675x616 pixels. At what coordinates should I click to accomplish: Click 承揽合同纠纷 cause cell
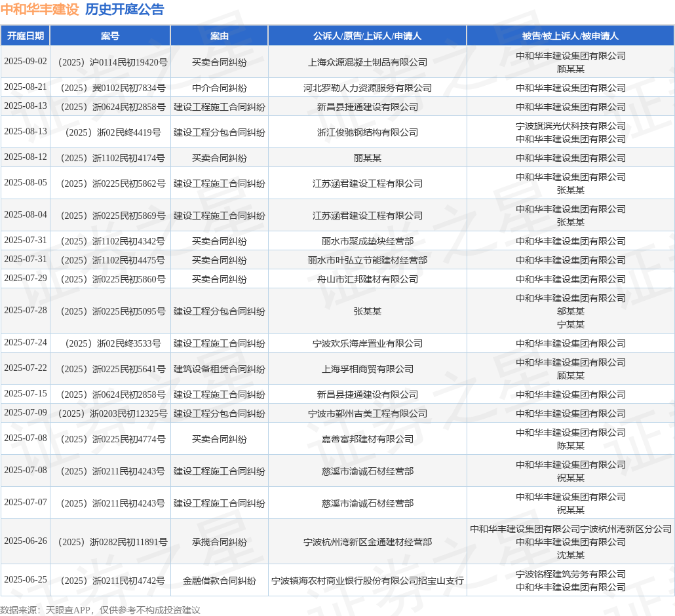tap(219, 543)
